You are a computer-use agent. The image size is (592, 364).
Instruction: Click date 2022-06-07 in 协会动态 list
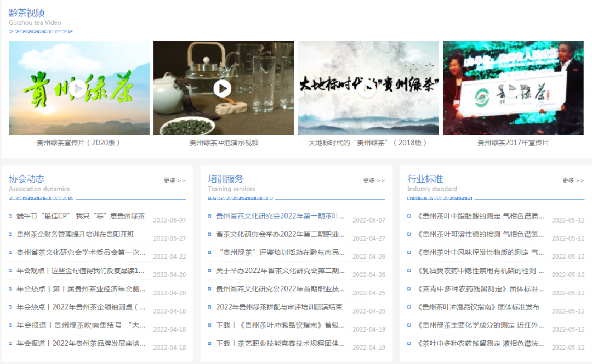click(x=169, y=220)
